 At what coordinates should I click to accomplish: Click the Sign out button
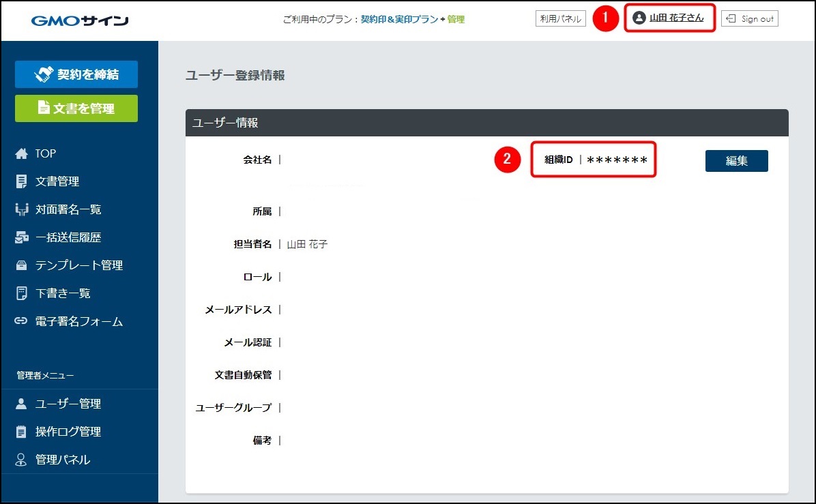[749, 19]
